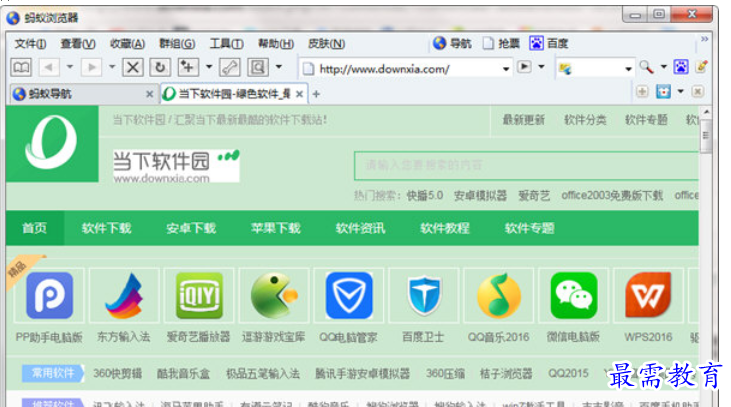Expand dropdown next to Go button
This screenshot has height=407, width=731.
click(541, 67)
